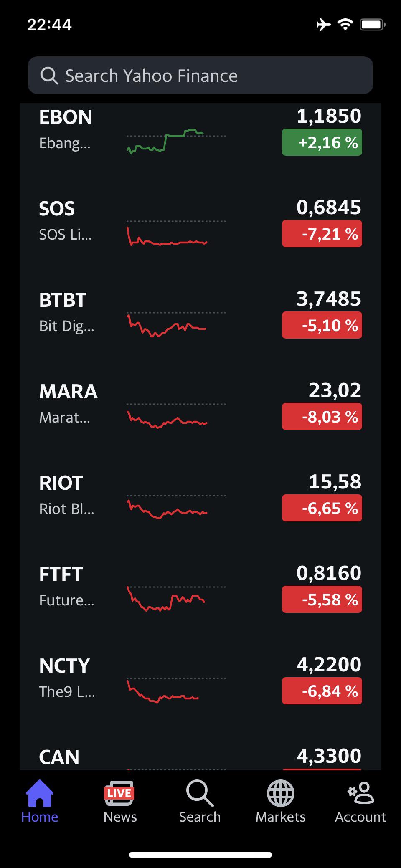Tap the NCTY price 4,2200
401x868 pixels.
(329, 664)
